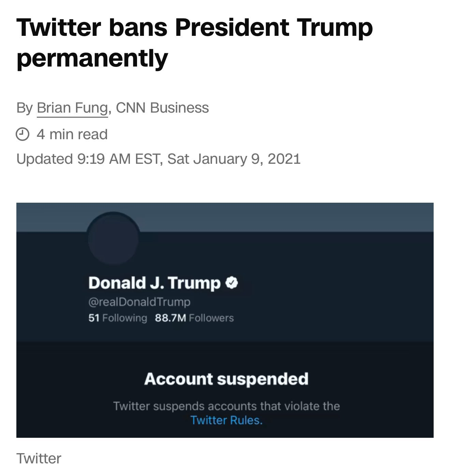Screen dimensions: 450x476
Task: Click the clock icon beside read time
Action: pos(22,134)
